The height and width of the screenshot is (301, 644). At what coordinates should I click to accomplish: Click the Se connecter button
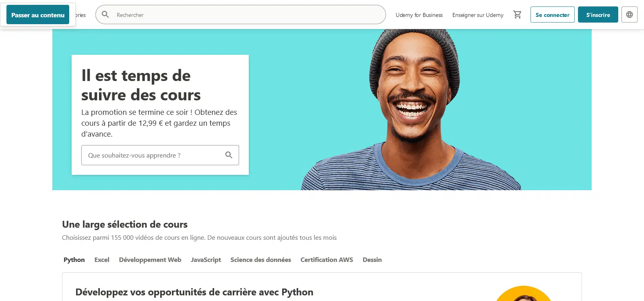point(552,15)
